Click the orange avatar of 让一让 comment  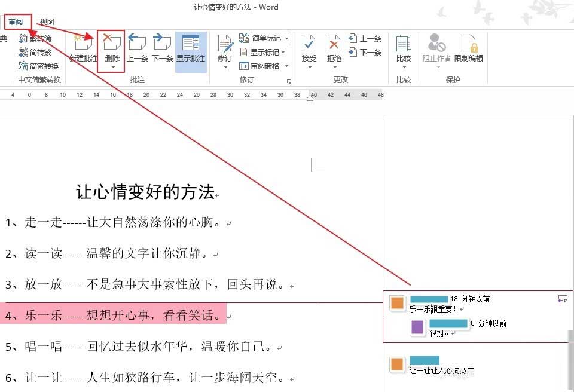click(397, 365)
